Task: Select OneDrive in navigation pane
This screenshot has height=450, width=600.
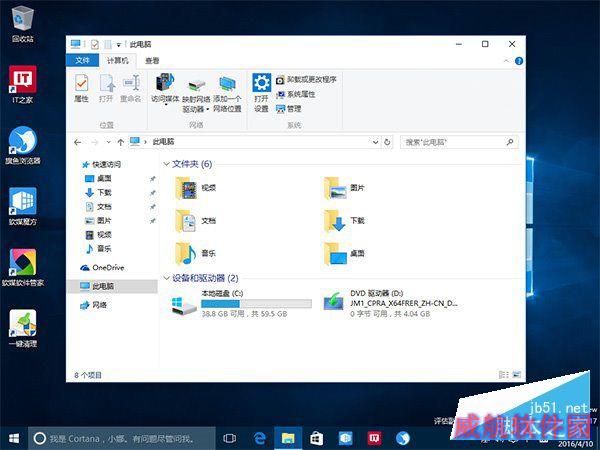Action: (102, 267)
